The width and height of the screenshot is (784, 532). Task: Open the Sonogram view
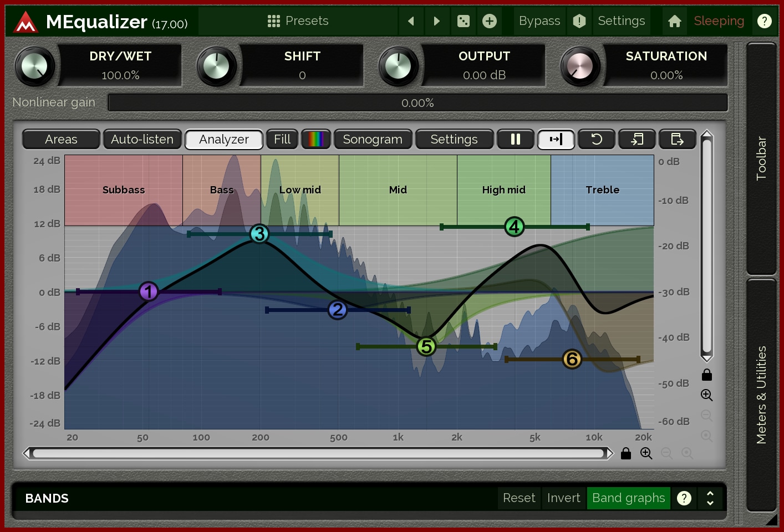tap(372, 139)
